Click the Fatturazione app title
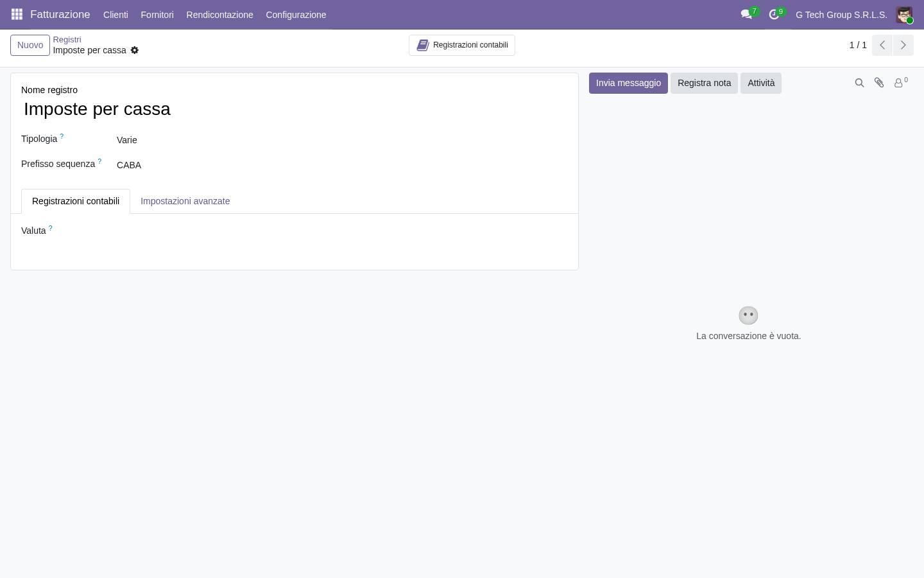 pos(60,14)
